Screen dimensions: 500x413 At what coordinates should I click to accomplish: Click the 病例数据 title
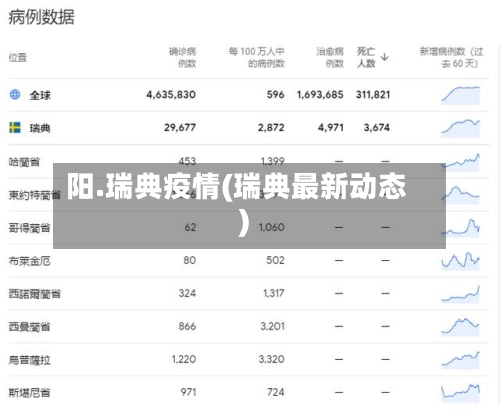41,17
